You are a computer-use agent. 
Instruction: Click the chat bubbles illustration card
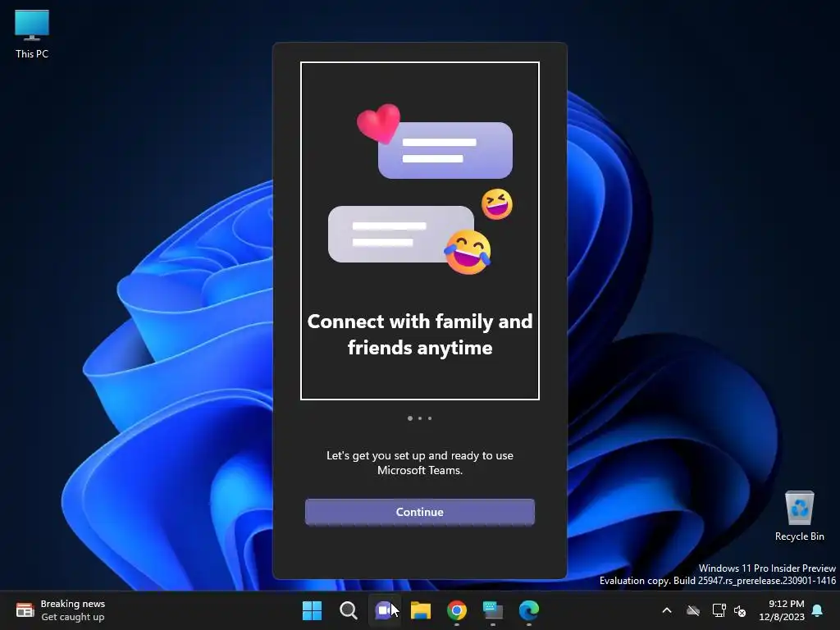[x=420, y=231]
